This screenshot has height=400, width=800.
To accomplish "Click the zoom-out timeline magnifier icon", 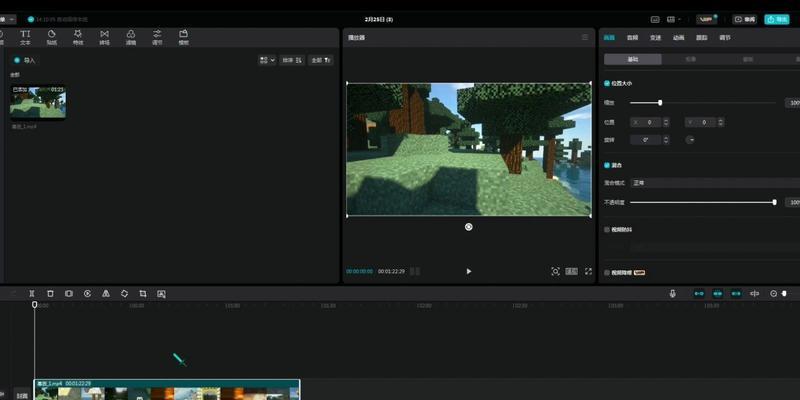I will (x=773, y=293).
